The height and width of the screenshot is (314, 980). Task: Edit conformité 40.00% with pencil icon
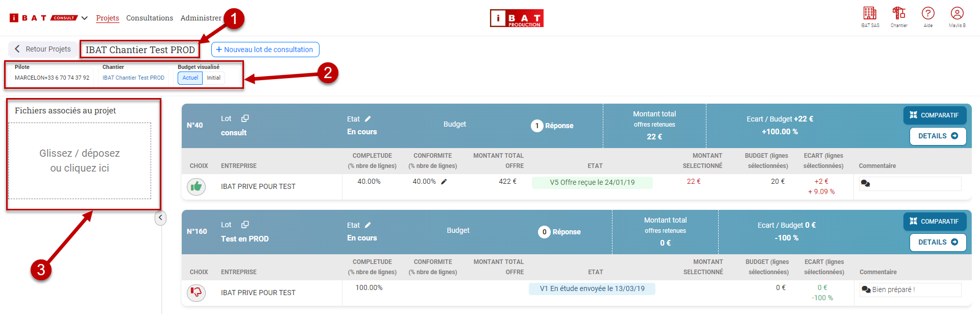444,182
